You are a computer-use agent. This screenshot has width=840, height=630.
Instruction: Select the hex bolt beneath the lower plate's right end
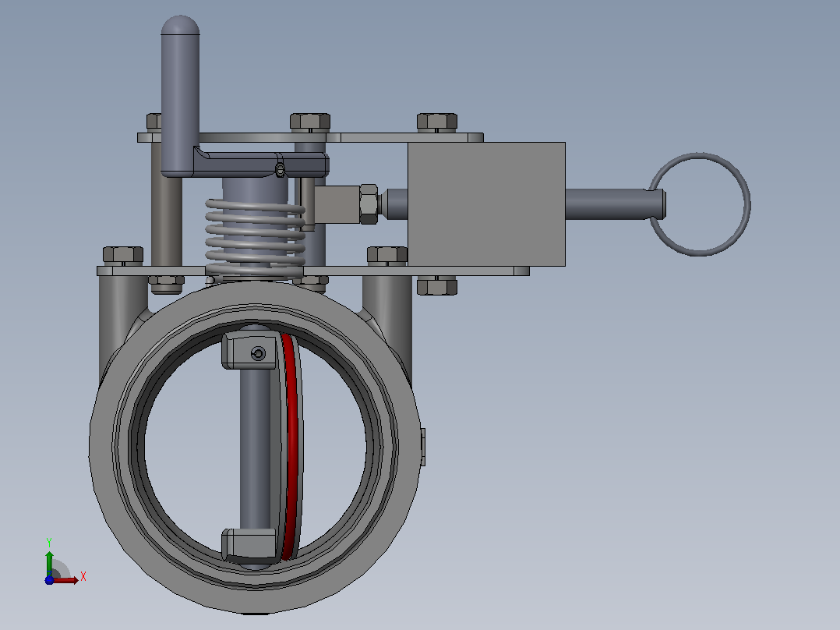tap(437, 286)
